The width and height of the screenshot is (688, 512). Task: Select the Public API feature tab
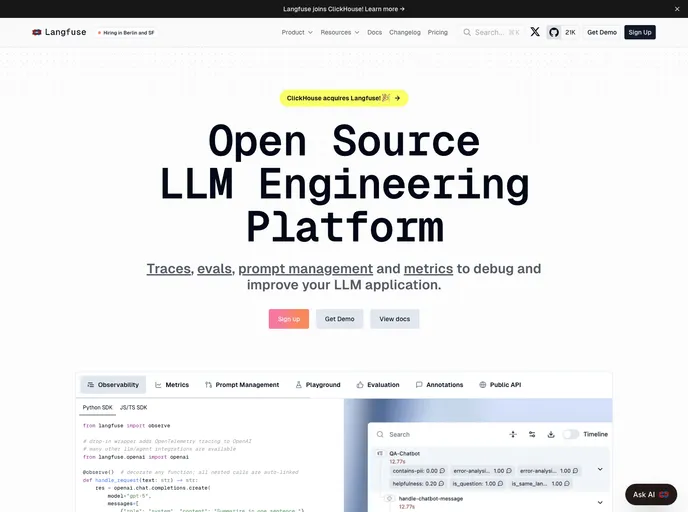500,385
